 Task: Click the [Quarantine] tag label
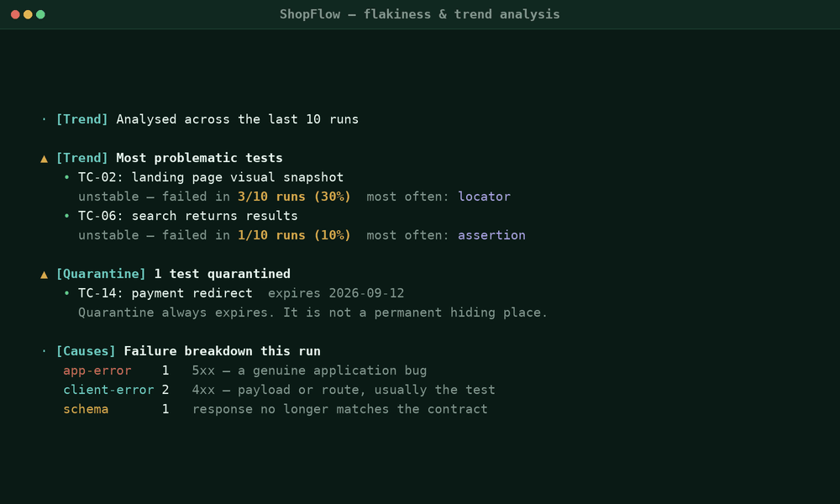pyautogui.click(x=101, y=274)
